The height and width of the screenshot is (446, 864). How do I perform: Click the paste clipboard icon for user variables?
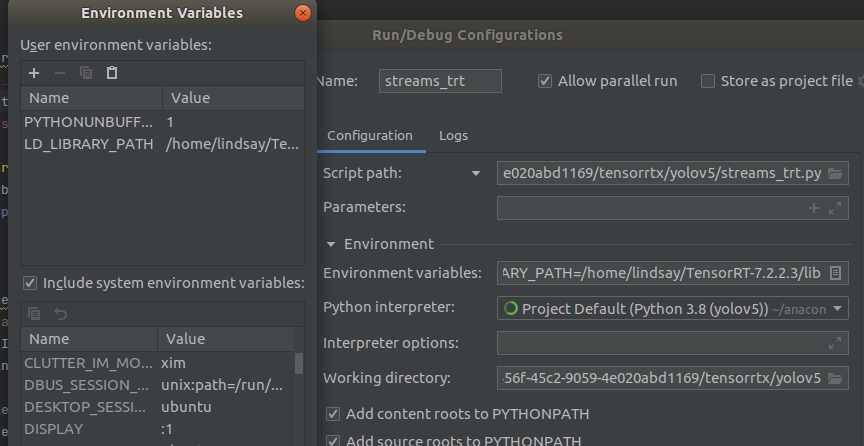112,73
